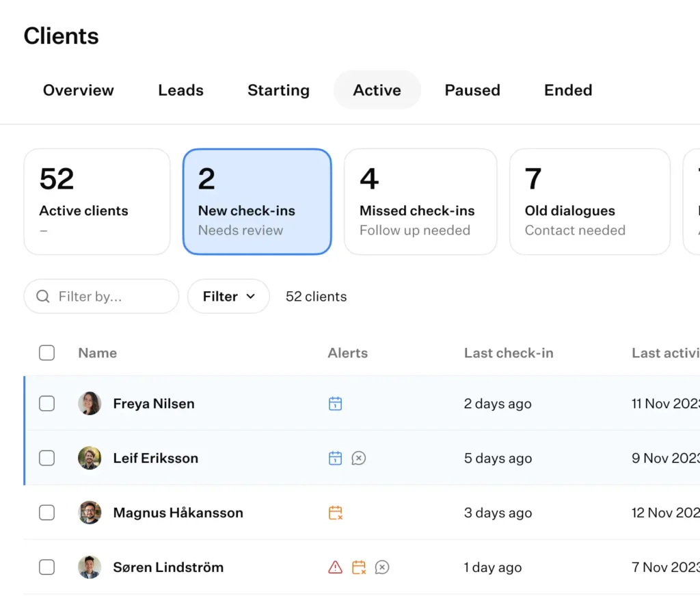Open Magnus Håkansson's missed check-in alert icon
This screenshot has width=700, height=609.
336,513
